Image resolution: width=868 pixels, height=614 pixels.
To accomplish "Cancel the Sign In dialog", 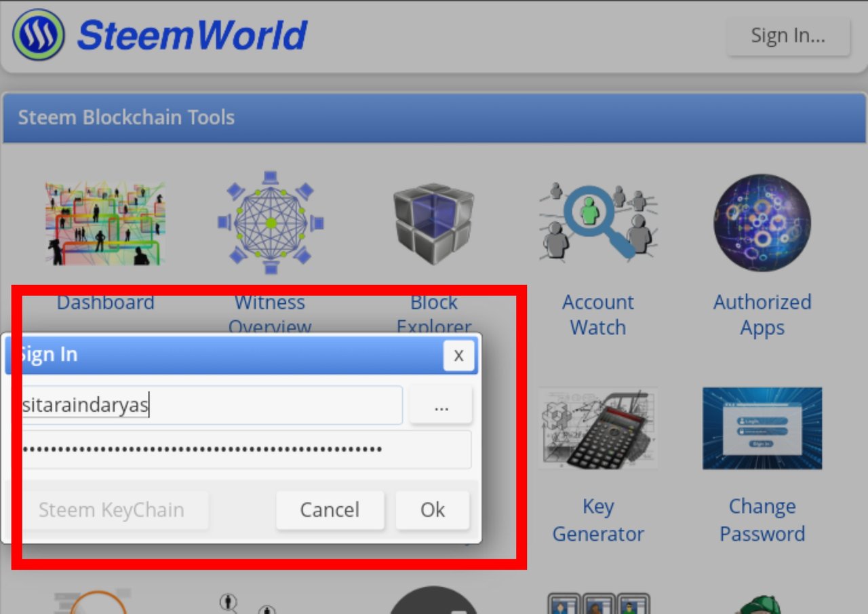I will (330, 510).
